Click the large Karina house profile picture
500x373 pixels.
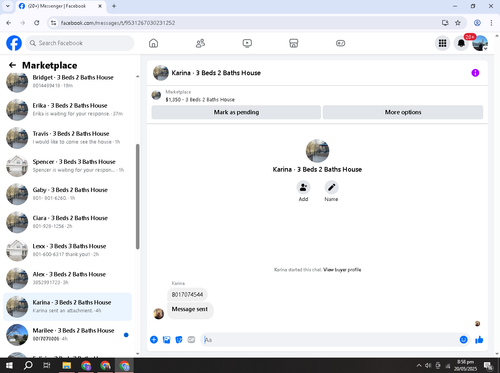[x=317, y=151]
